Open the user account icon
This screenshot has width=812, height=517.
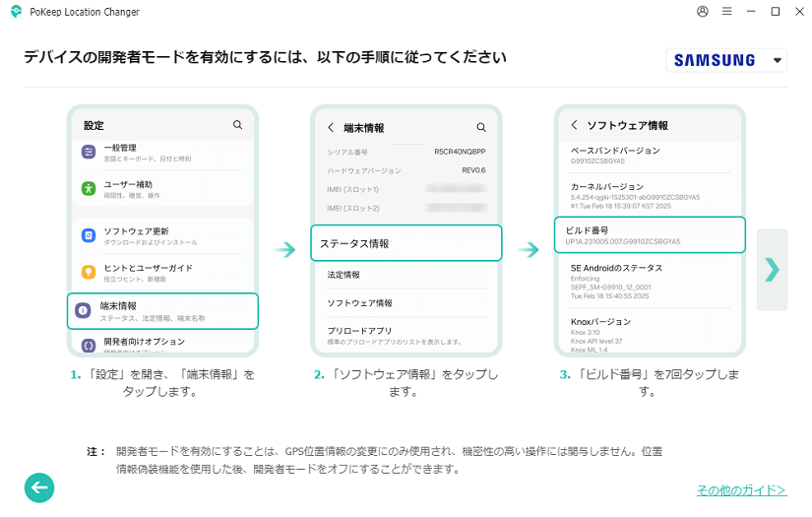tap(702, 12)
